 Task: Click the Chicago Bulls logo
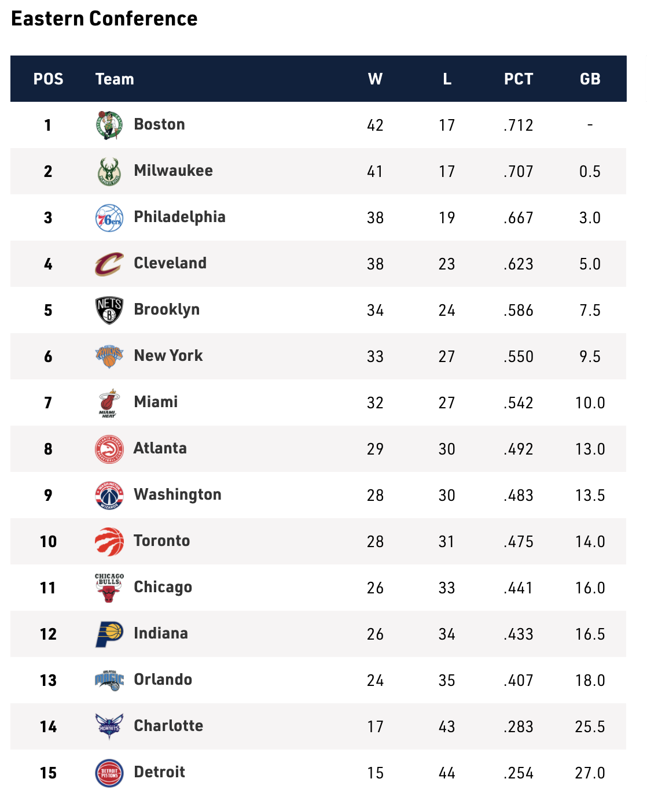[x=109, y=588]
